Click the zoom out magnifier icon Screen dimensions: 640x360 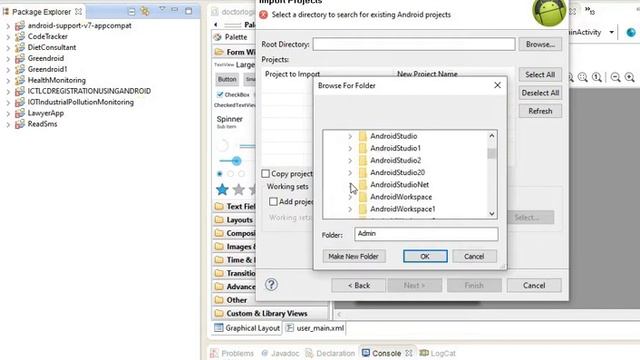pos(616,77)
